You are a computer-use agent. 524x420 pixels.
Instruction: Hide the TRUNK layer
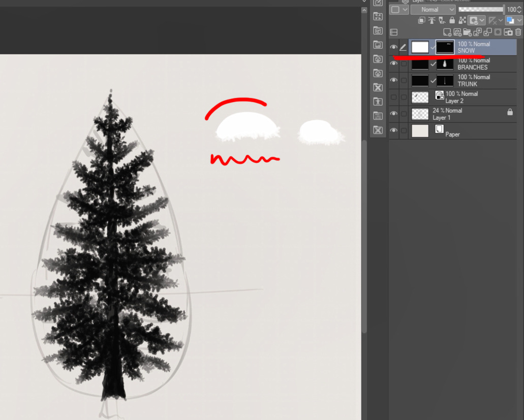(x=394, y=80)
